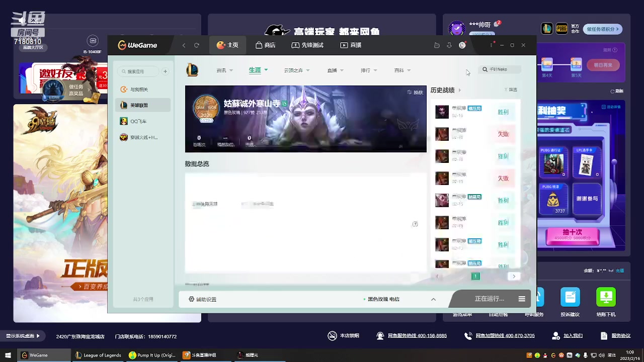The image size is (644, 362).
Task: Open the three-dot more menu in WeGame
Action: pos(491,45)
